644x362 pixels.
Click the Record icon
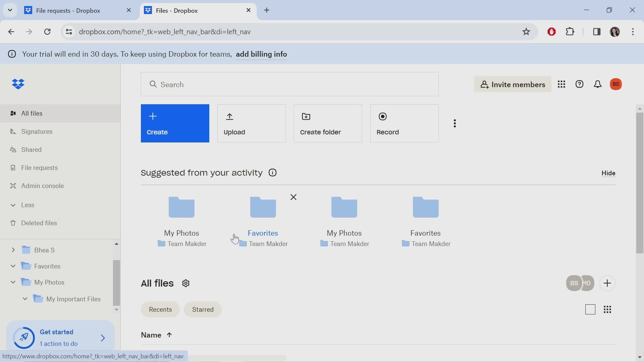pyautogui.click(x=383, y=116)
